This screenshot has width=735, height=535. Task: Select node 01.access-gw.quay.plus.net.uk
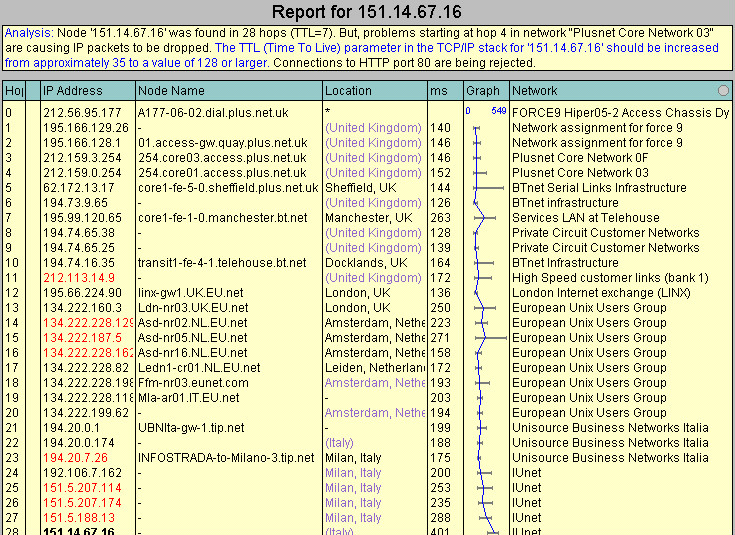tap(223, 143)
